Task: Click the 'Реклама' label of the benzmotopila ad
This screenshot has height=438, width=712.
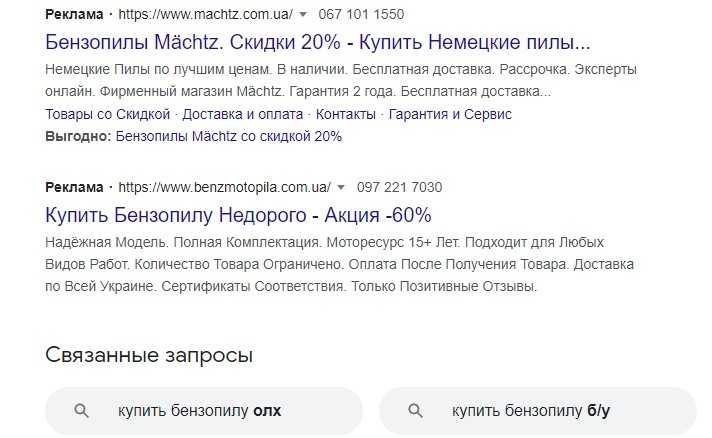Action: click(74, 187)
